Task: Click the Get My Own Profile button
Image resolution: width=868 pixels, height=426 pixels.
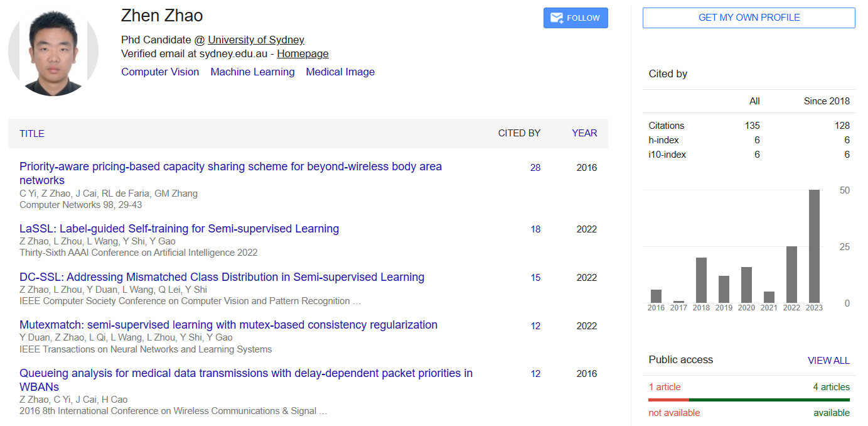Action: point(749,18)
